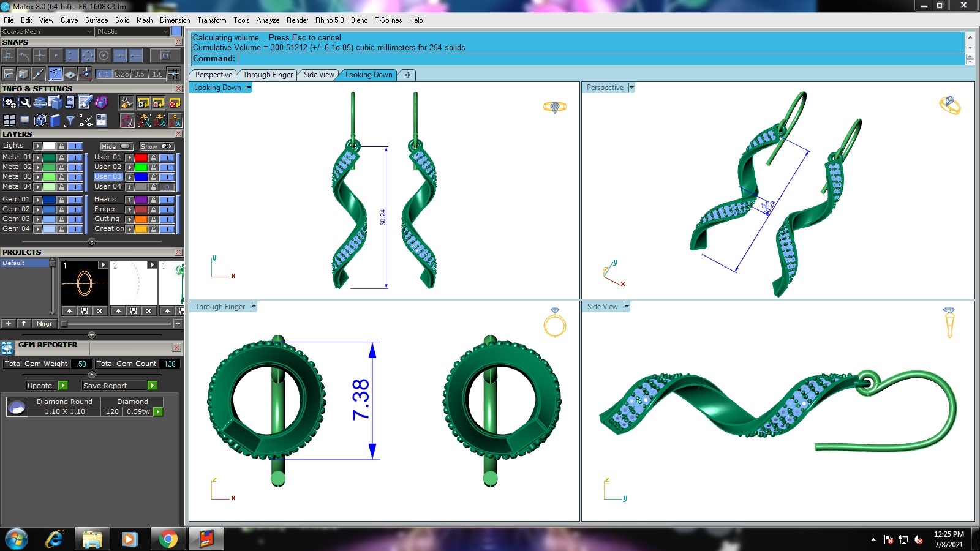Click the yellow arrow icon with red record dot
Image resolution: width=980 pixels, height=551 pixels.
click(159, 102)
